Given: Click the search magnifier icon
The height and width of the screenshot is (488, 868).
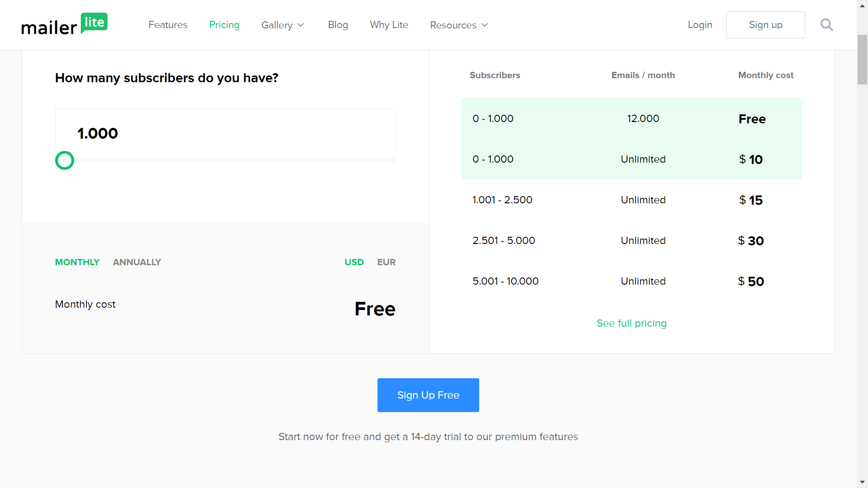Looking at the screenshot, I should [826, 25].
